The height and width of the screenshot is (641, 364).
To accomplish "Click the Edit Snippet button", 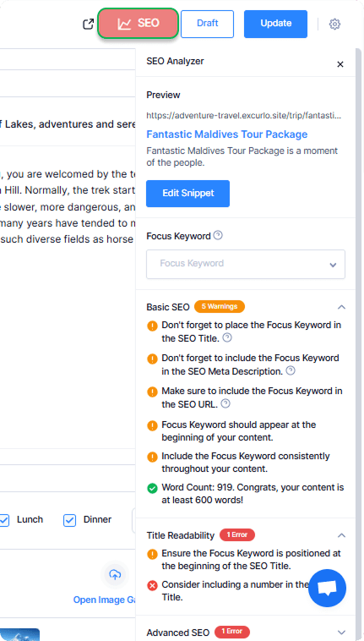I will click(187, 194).
